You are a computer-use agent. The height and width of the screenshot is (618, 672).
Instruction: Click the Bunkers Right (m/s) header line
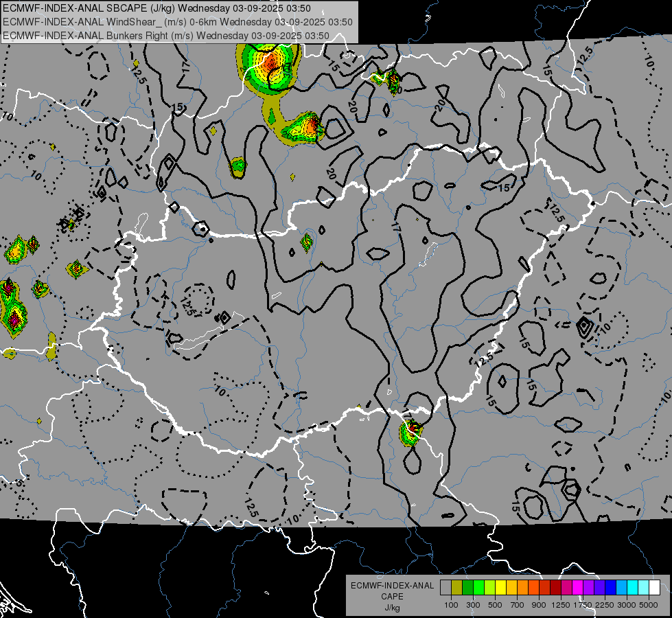coord(166,36)
